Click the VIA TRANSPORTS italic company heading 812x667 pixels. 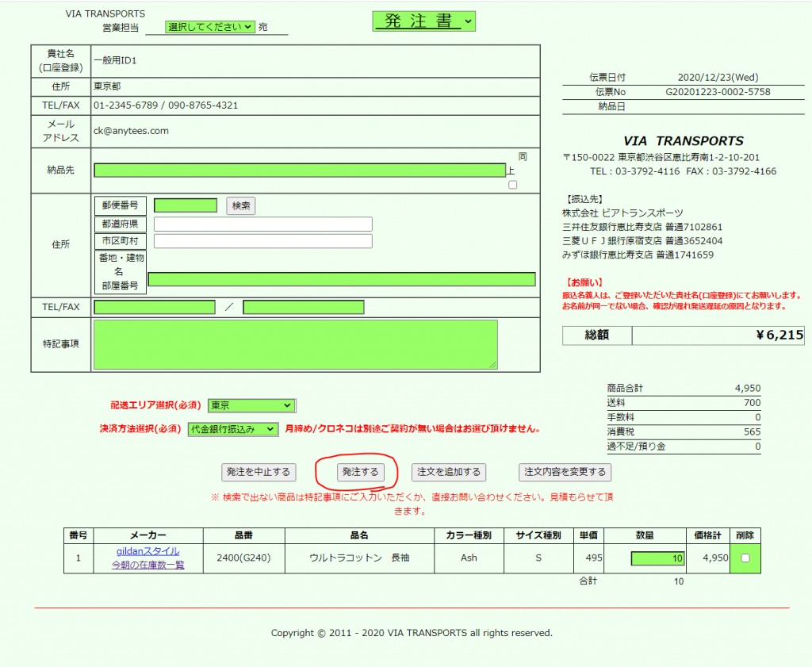[683, 141]
